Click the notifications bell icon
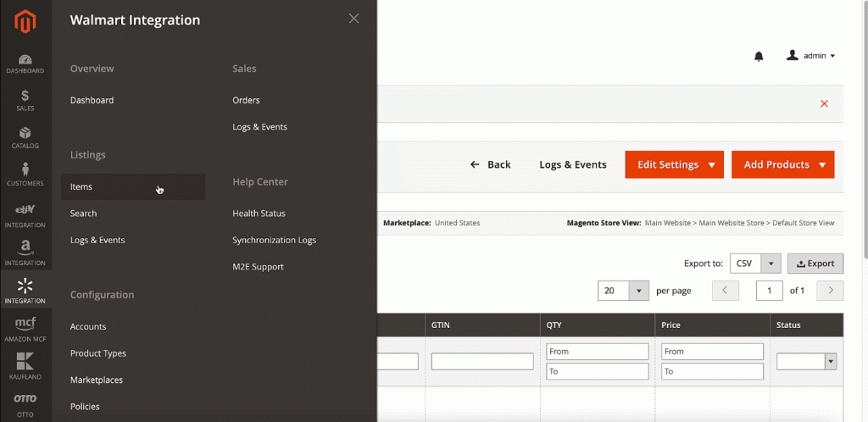The width and height of the screenshot is (868, 422). click(x=759, y=56)
